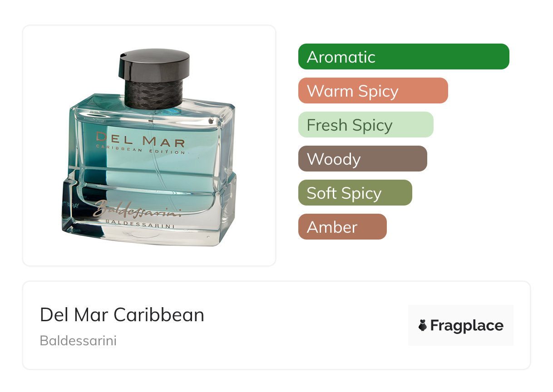
Task: Click the textured black neck collar on bottle
Action: [x=153, y=94]
